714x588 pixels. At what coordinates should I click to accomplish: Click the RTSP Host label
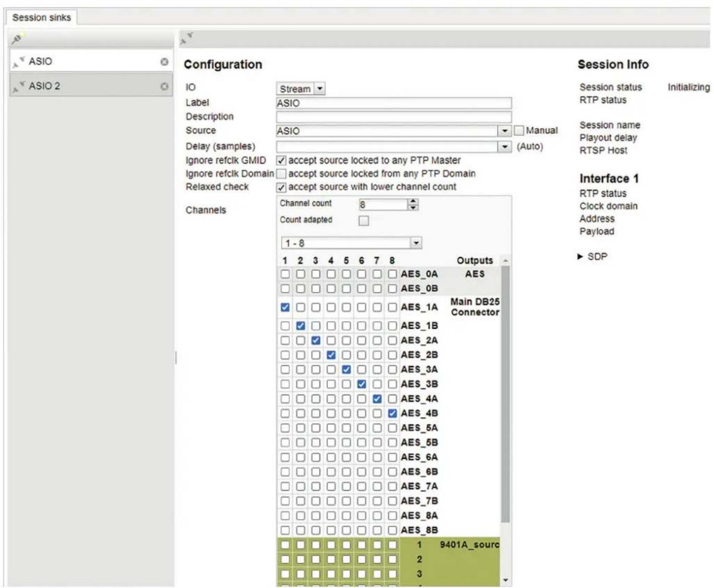click(604, 151)
